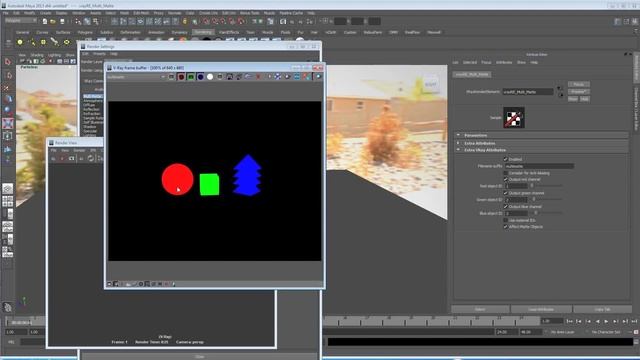
Task: Click the Load Attributes button
Action: 541,309
